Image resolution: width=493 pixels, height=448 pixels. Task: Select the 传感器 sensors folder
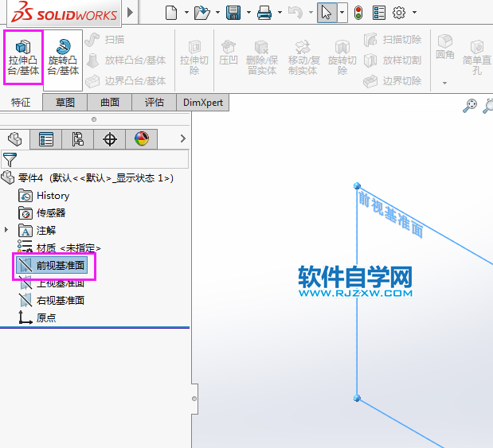coord(42,213)
